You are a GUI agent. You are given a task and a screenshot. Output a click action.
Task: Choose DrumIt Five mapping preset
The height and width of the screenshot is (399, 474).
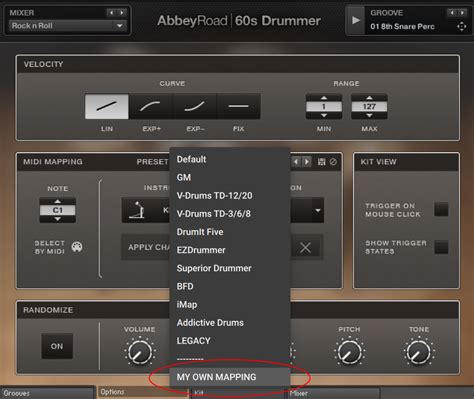230,232
